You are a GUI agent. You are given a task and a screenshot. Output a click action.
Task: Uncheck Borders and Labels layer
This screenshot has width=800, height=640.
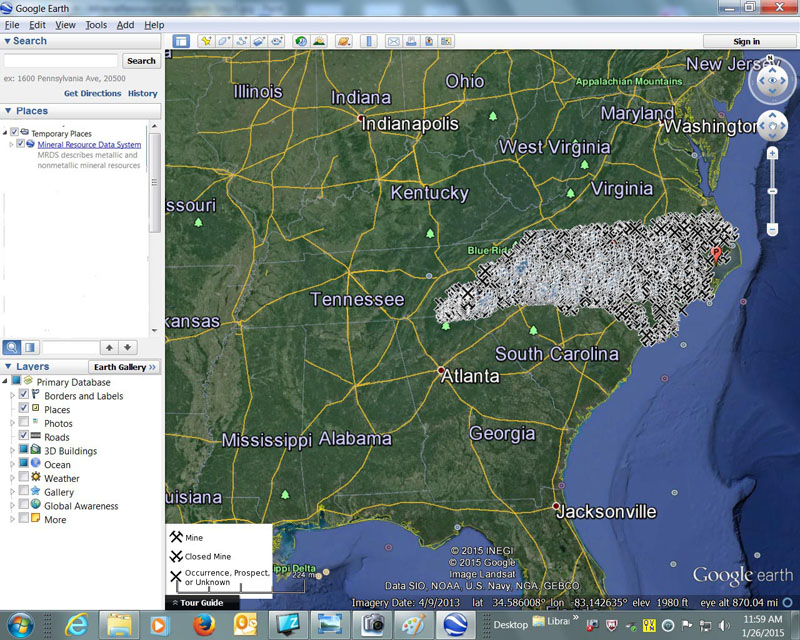pos(23,394)
